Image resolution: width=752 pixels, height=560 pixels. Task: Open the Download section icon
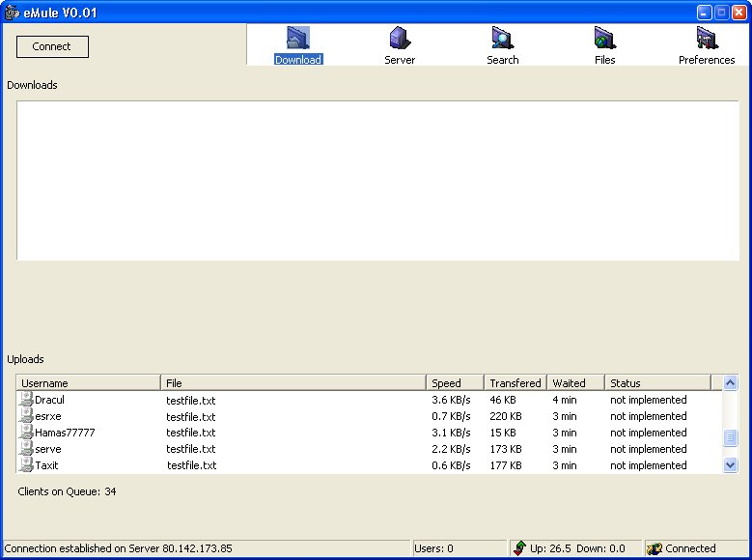pos(298,38)
